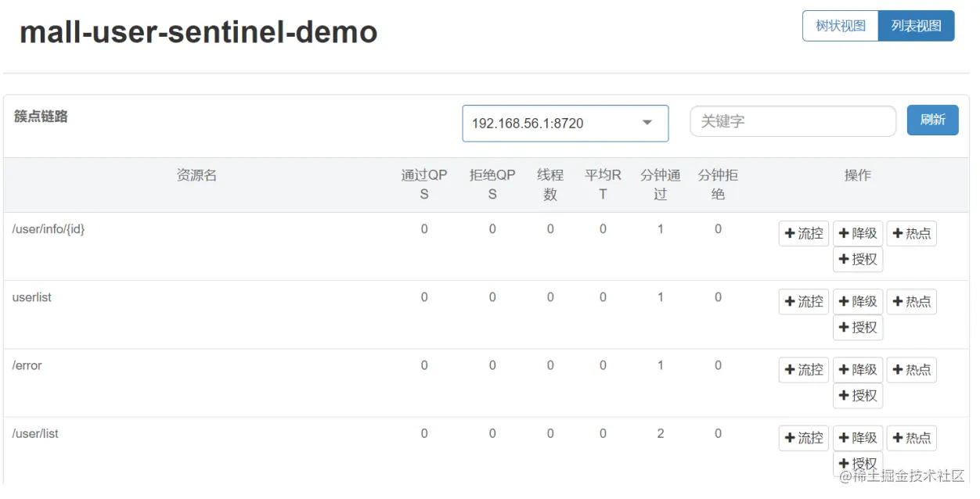Add 授权 rule for /error resource
The width and height of the screenshot is (980, 499).
(857, 395)
